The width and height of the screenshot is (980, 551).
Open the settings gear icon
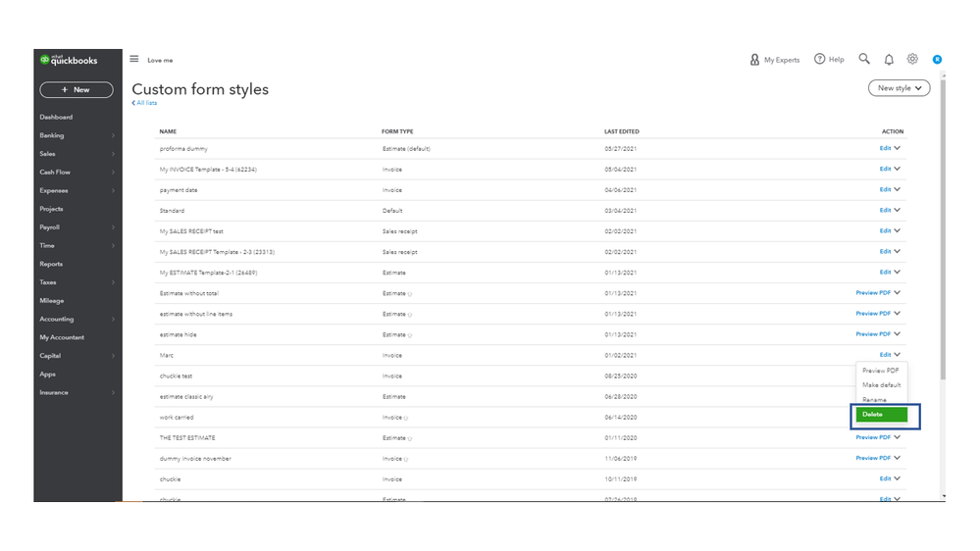(912, 59)
